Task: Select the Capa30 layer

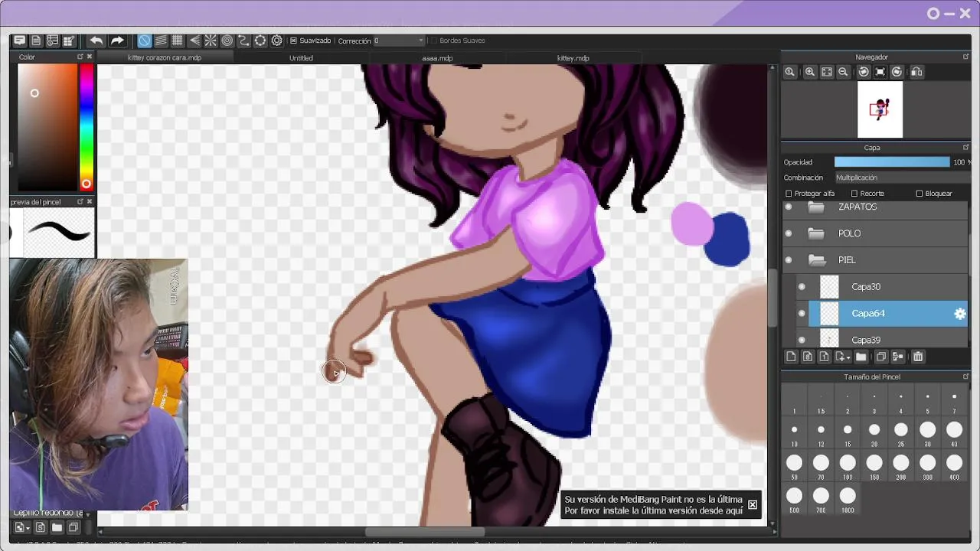Action: pyautogui.click(x=880, y=287)
